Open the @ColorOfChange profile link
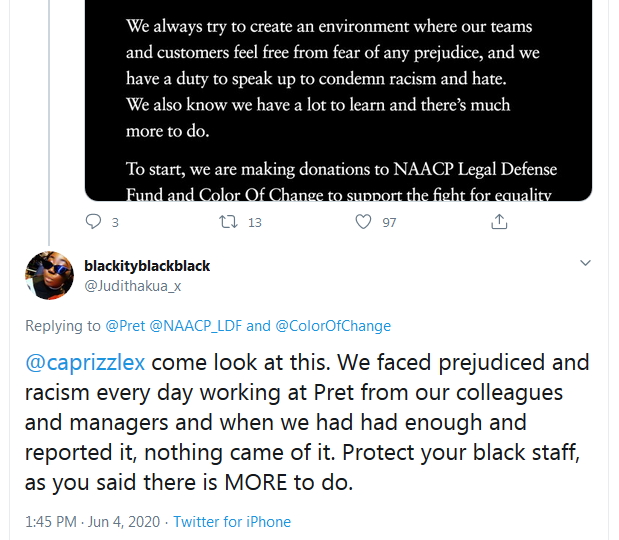The image size is (619, 540). (333, 326)
